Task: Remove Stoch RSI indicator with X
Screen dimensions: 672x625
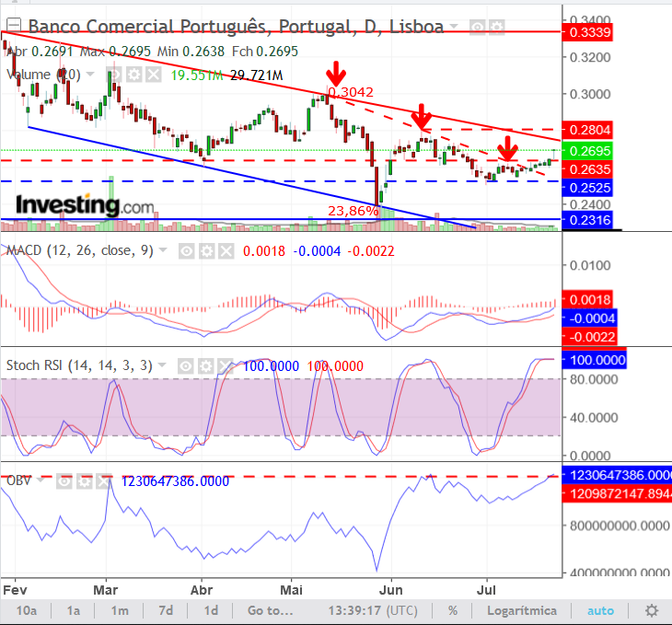Action: 226,366
